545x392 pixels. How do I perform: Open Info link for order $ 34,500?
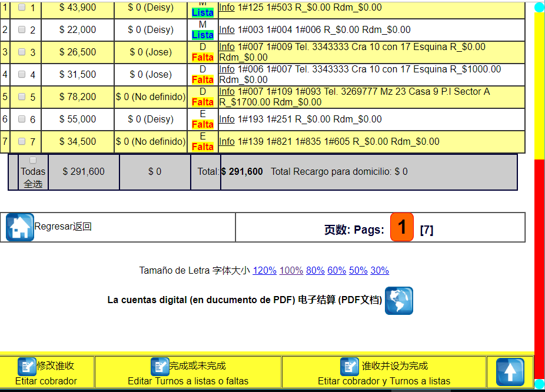coord(227,142)
